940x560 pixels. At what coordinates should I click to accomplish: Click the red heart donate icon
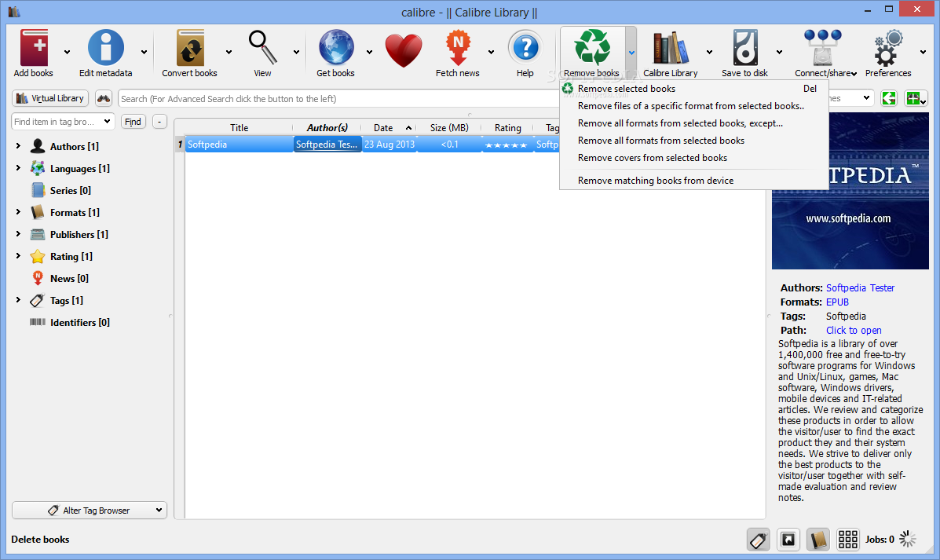pos(404,50)
